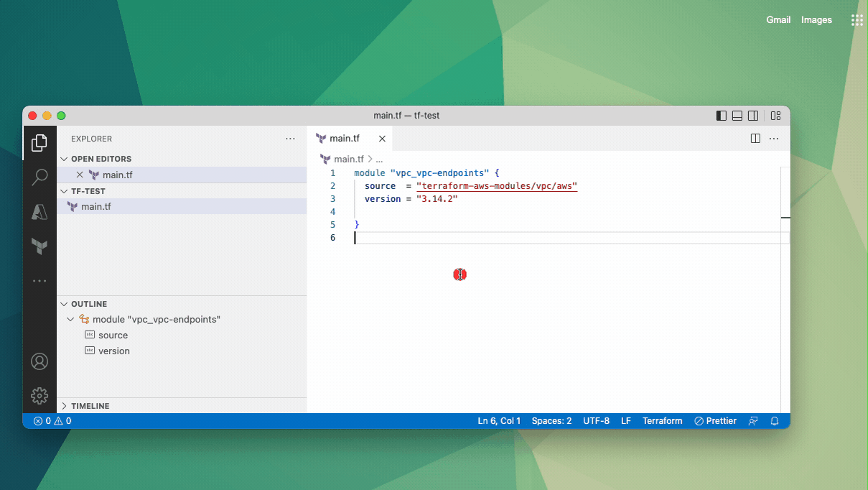The image size is (868, 490).
Task: Click the errors and warnings status indicator
Action: coord(50,420)
